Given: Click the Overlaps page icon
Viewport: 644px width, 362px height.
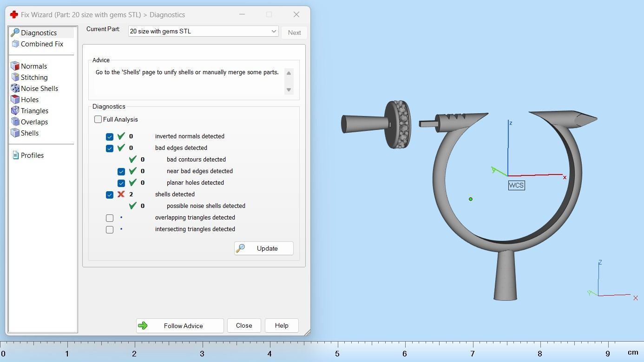Looking at the screenshot, I should (x=15, y=122).
